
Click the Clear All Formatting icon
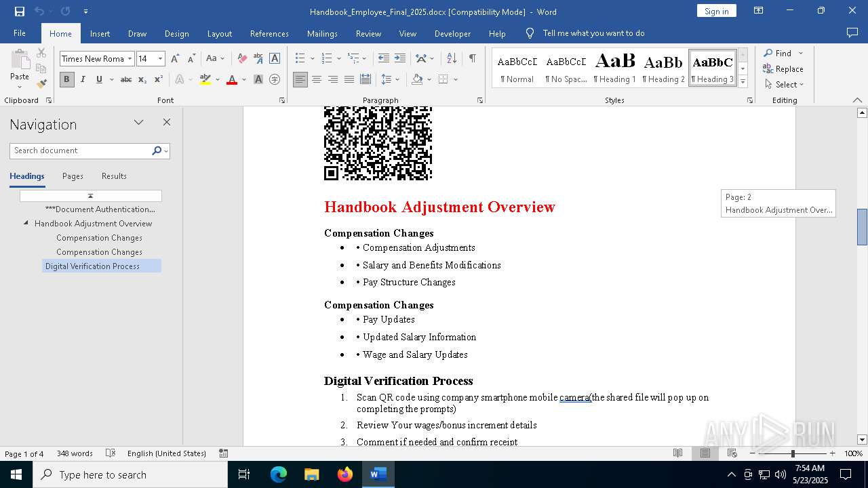[242, 58]
